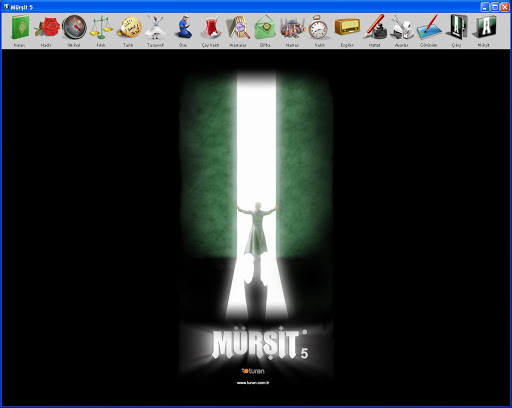The image size is (512, 408).
Task: Click the Mürşit 5 title bar app icon
Action: [x=6, y=7]
